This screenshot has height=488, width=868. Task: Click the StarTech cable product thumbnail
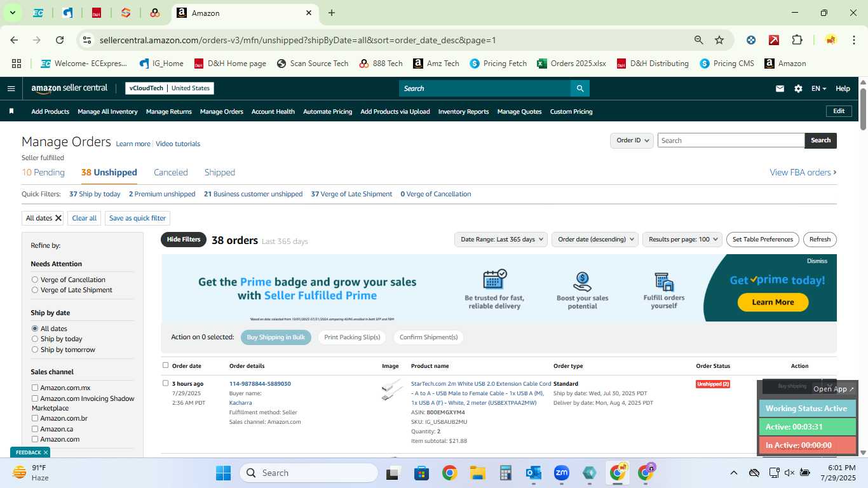pos(392,390)
